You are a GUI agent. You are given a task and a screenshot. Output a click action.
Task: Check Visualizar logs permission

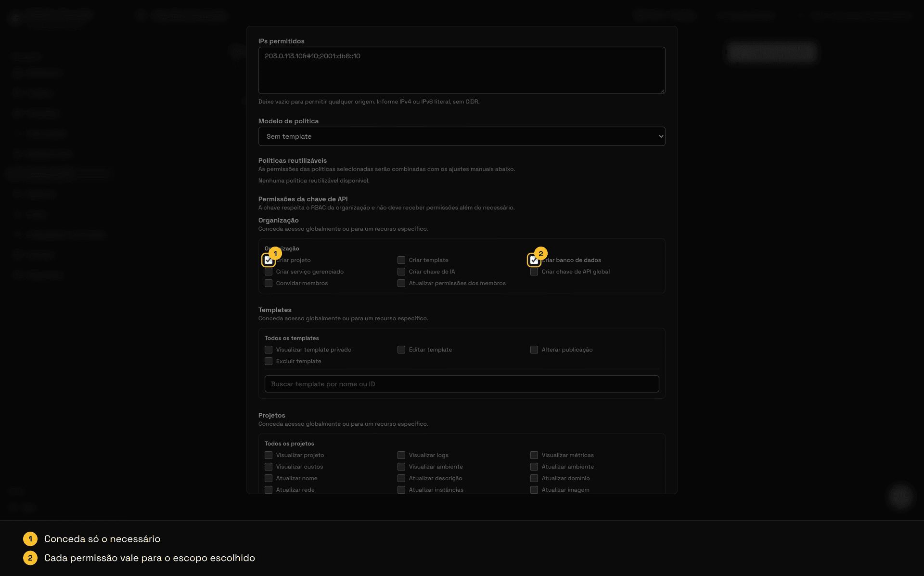click(401, 455)
